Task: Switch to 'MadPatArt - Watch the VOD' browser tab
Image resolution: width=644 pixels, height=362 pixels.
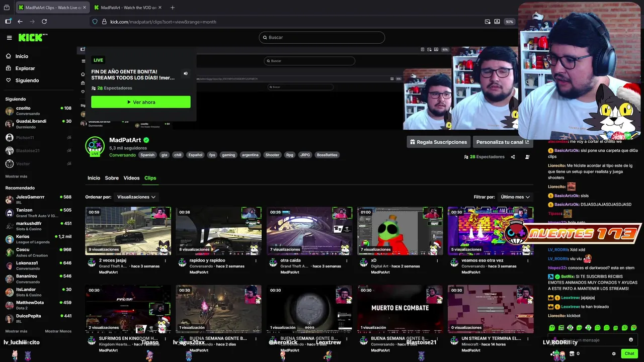Action: click(x=128, y=8)
